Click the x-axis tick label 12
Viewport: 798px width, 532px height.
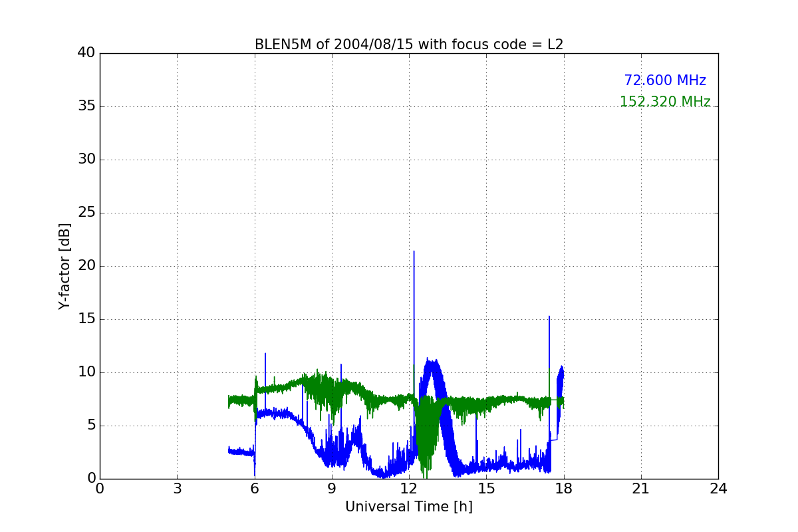(x=409, y=489)
